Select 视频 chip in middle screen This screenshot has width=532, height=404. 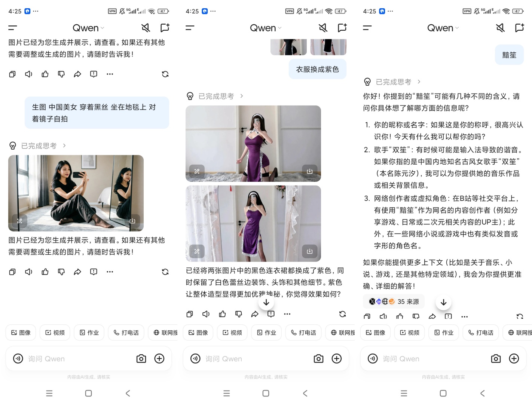(x=232, y=333)
